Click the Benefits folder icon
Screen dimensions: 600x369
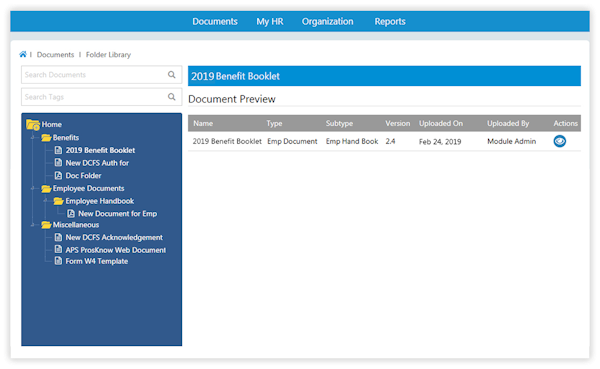click(x=46, y=137)
